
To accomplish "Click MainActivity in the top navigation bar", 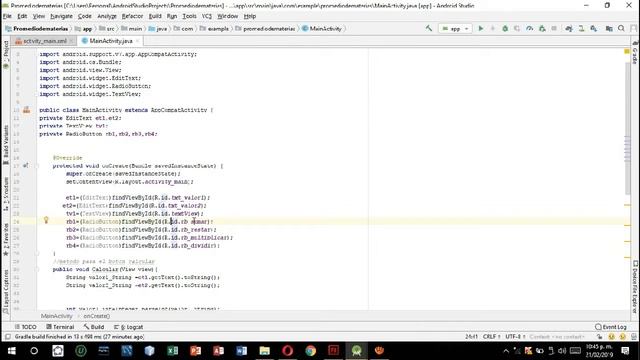I will (322, 29).
